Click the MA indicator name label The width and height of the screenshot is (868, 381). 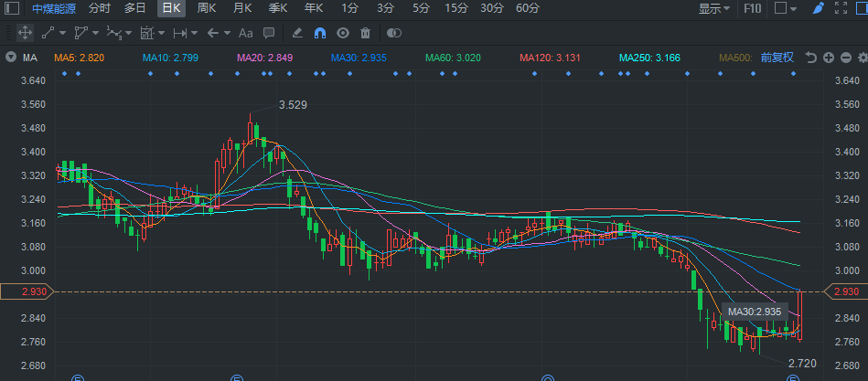[30, 58]
